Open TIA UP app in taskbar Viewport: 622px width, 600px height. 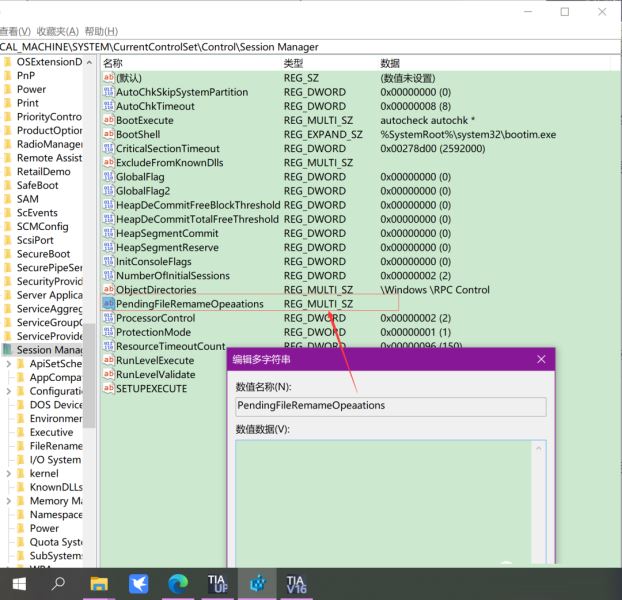(x=218, y=584)
